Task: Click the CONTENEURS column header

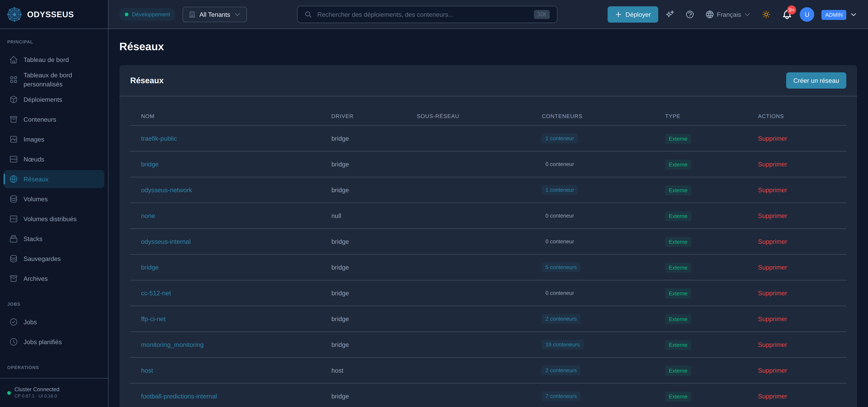Action: point(562,116)
